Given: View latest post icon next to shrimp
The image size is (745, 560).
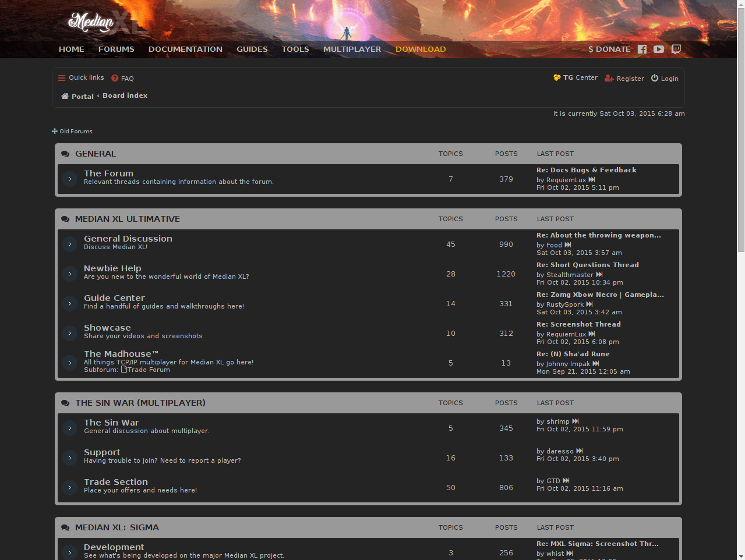Looking at the screenshot, I should 575,421.
